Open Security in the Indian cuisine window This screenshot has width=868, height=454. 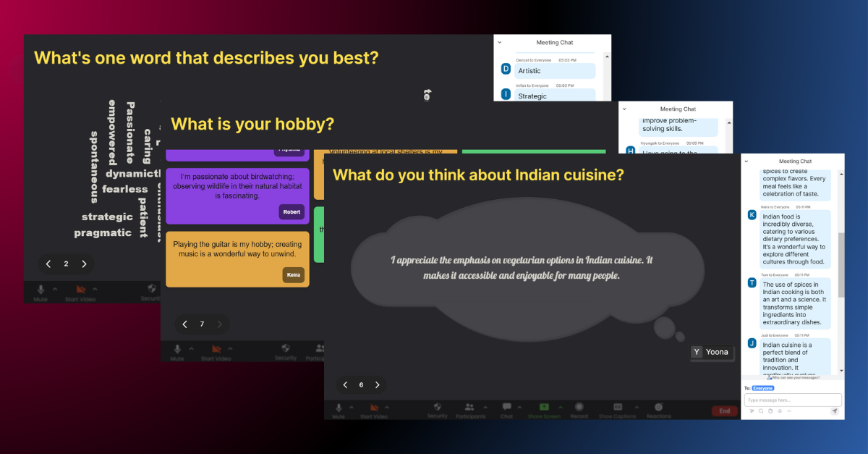(x=437, y=410)
